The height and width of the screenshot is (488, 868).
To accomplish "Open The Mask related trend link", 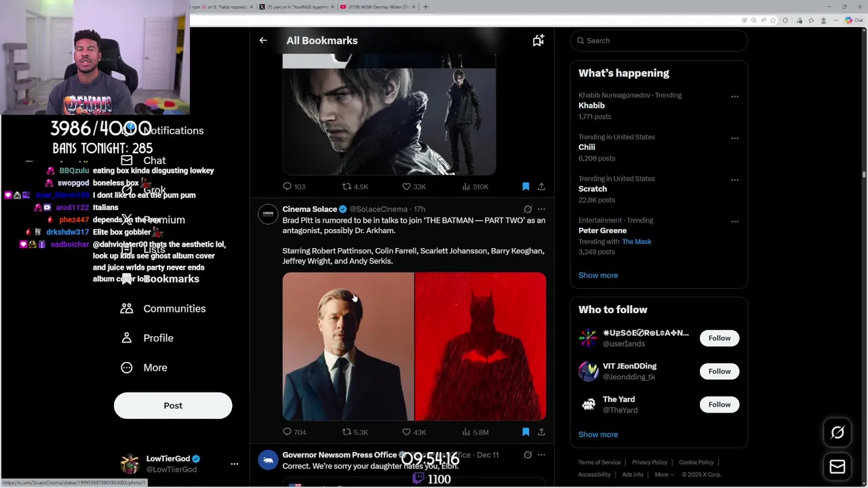I will click(x=636, y=241).
